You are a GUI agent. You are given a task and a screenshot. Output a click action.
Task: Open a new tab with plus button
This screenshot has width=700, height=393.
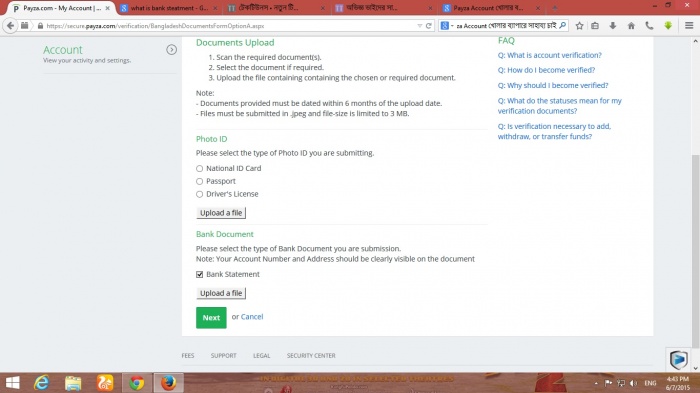[x=555, y=8]
